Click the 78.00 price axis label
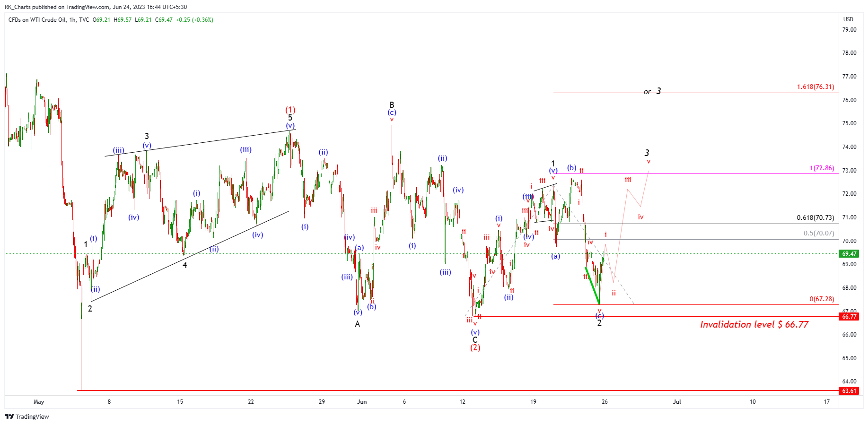The height and width of the screenshot is (425, 868). 849,53
